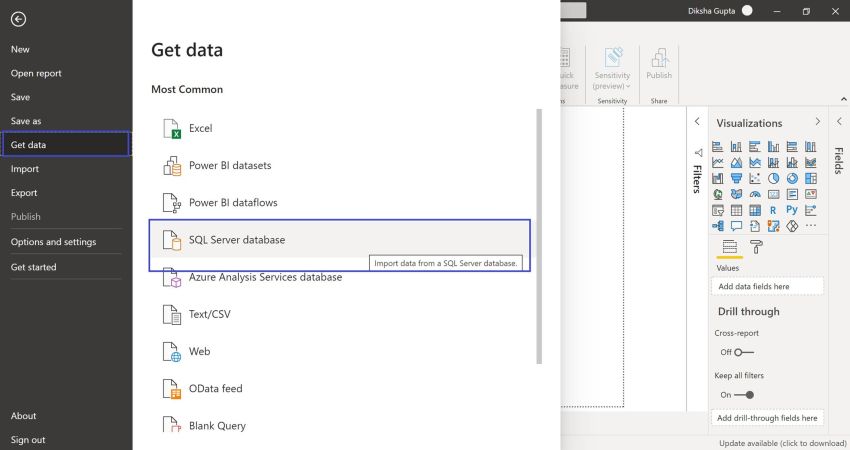Select the funnel chart visualization
Viewport: 850px width, 450px height.
coord(736,178)
